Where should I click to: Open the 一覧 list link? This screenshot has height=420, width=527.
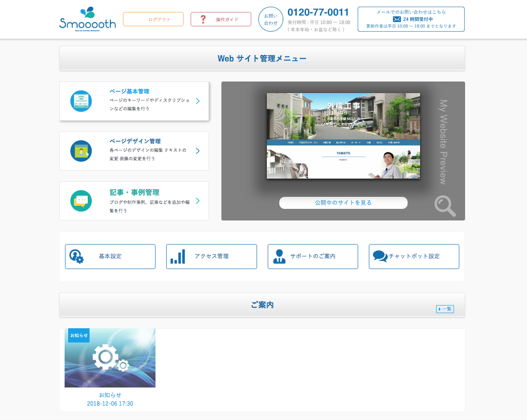[445, 309]
